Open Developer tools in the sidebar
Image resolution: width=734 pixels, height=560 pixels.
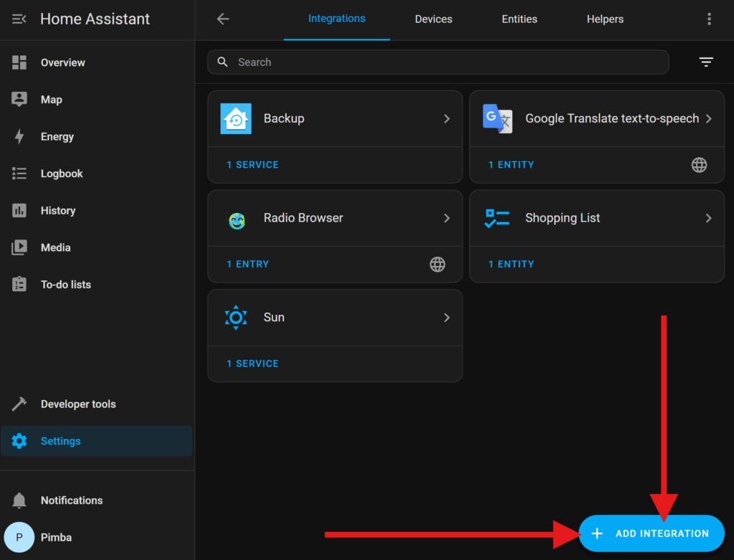tap(78, 404)
